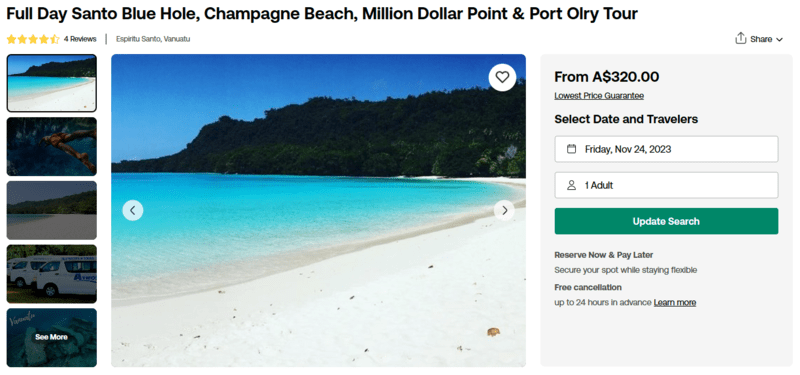Open the 4 Reviews link
800x375 pixels.
coord(80,39)
